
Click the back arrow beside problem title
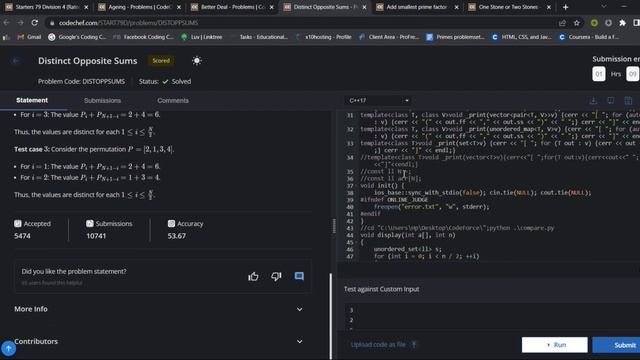tap(16, 61)
